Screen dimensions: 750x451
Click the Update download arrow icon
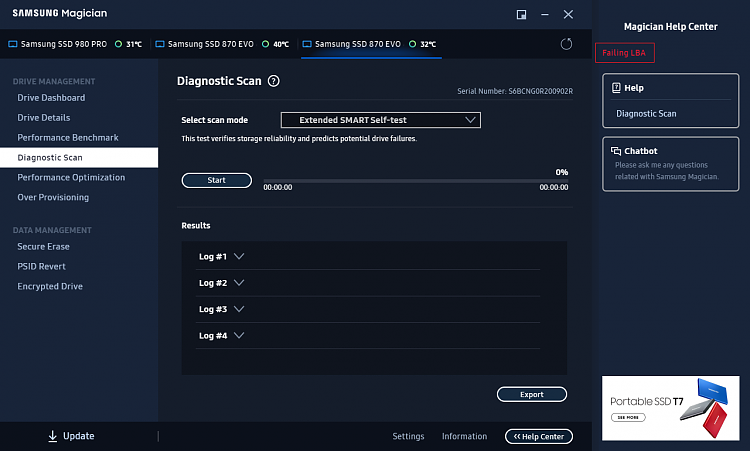(x=53, y=436)
